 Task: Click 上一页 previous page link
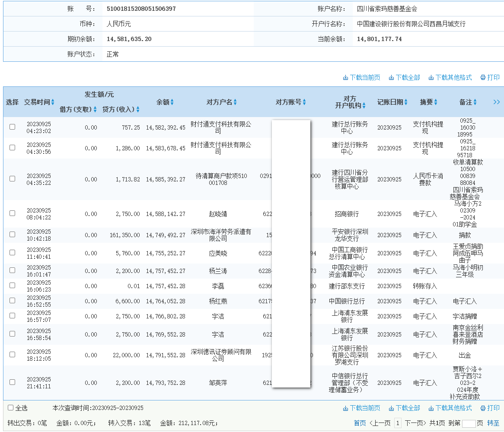(x=380, y=423)
